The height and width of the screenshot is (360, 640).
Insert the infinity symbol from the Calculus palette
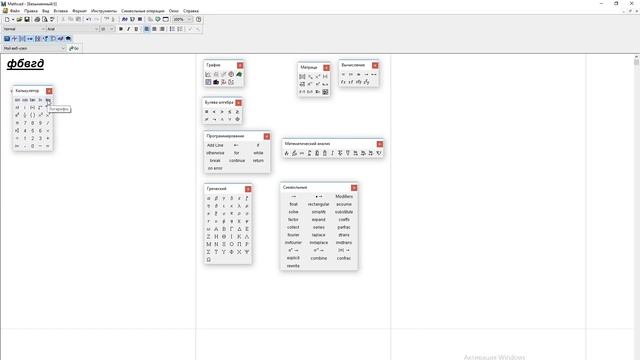pos(302,153)
